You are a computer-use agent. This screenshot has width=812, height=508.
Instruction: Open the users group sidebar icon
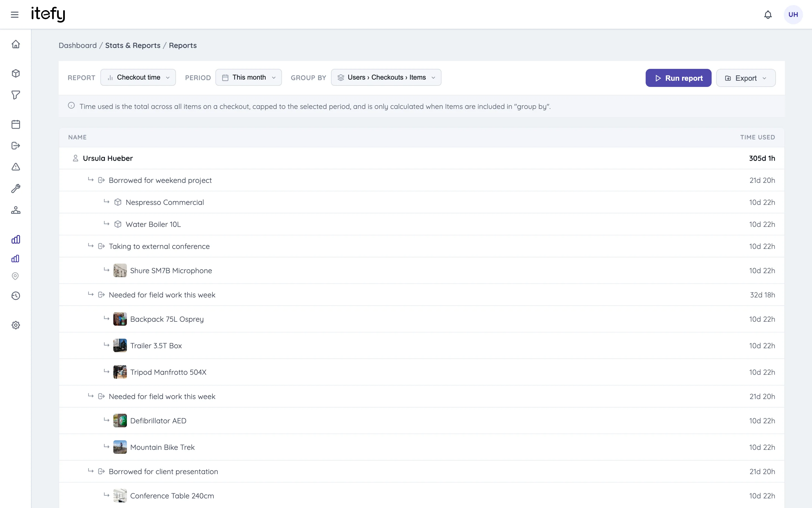pos(16,210)
